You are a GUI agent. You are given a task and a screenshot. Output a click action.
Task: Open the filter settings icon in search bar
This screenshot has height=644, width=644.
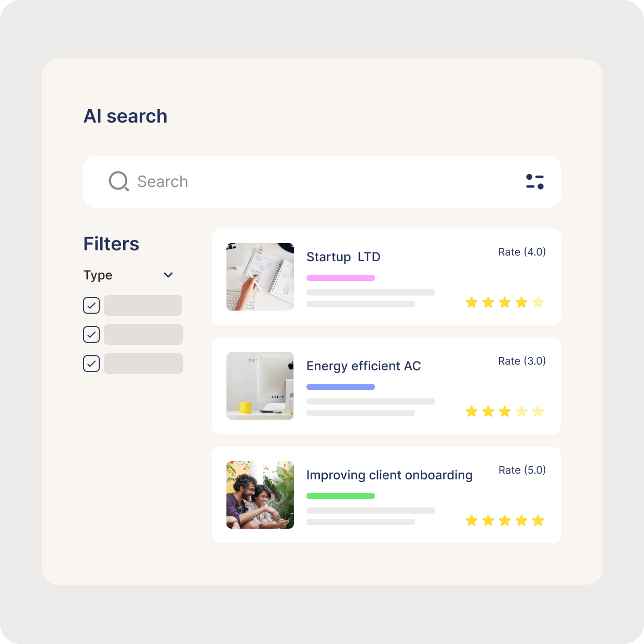[534, 182]
